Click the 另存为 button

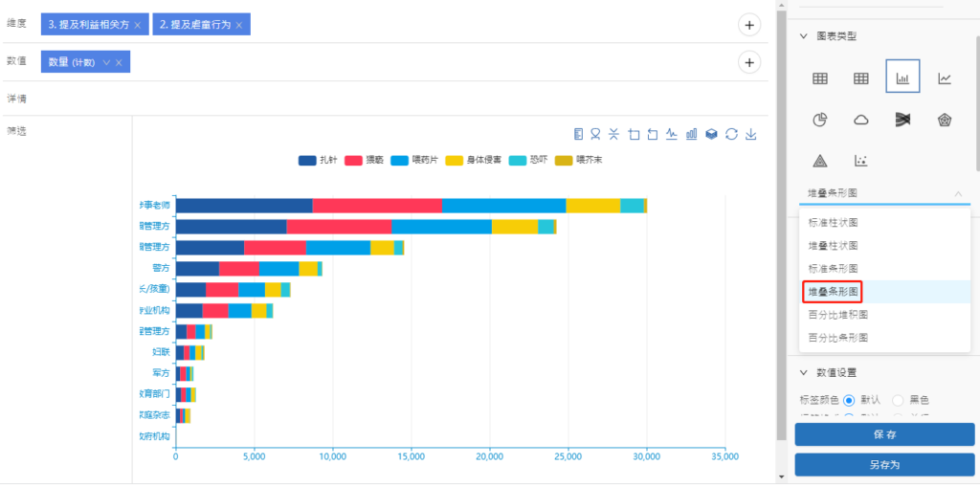point(884,465)
